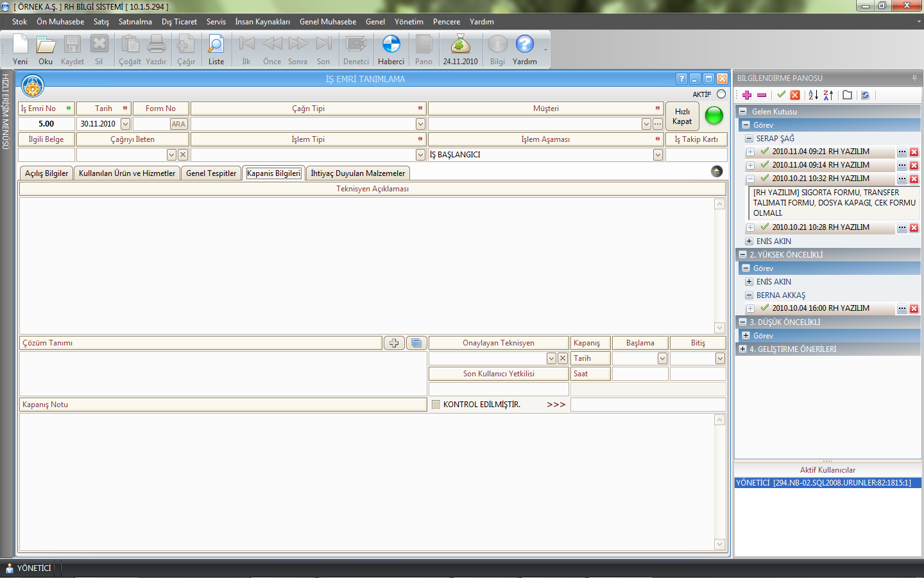Viewport: 924px width, 578px height.
Task: Expand the ENİS AKIN node under Gelen Kutusu
Action: tap(749, 241)
